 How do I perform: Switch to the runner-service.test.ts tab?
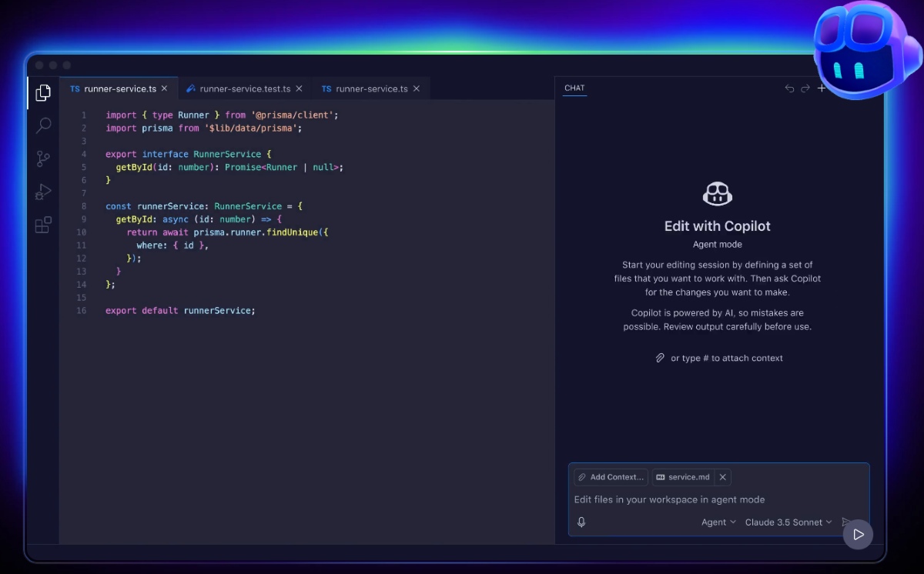point(245,89)
